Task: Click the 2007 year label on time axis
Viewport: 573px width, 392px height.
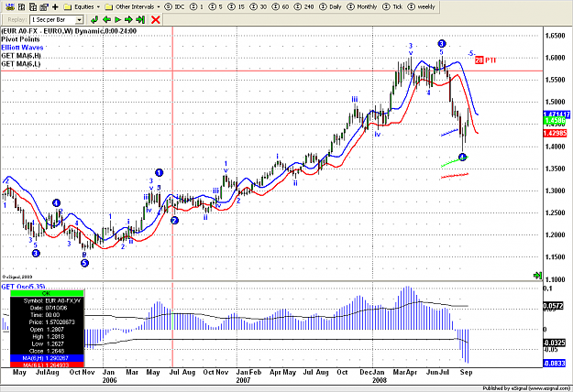Action: [243, 380]
